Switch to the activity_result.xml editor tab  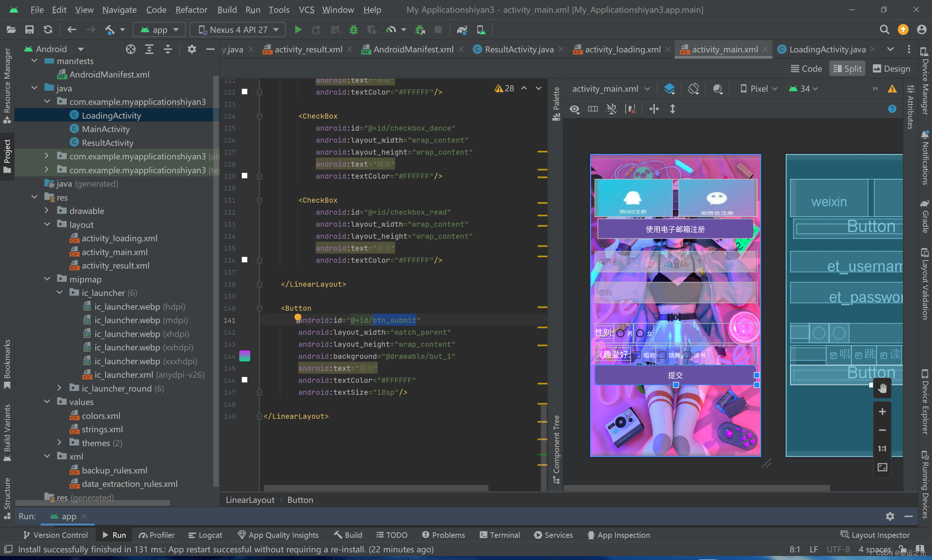(x=308, y=49)
